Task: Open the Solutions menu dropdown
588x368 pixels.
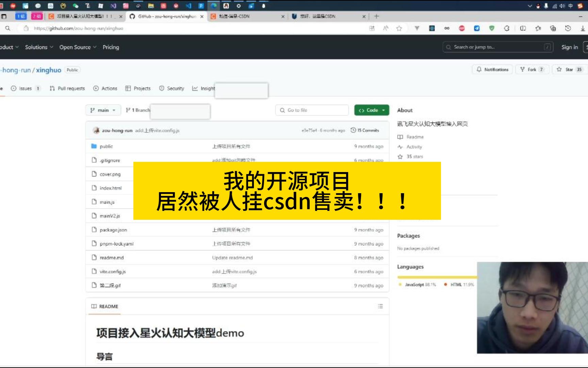Action: (x=38, y=47)
